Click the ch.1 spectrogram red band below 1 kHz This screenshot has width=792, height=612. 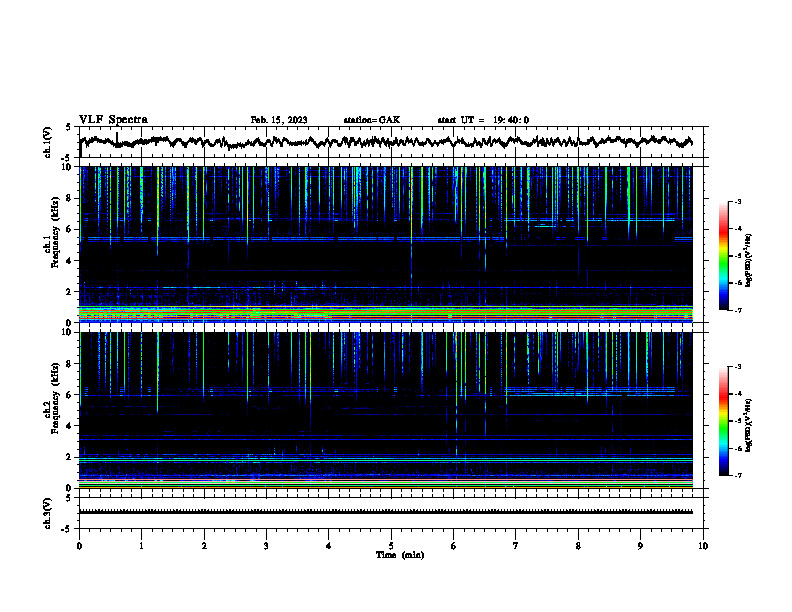coord(385,307)
